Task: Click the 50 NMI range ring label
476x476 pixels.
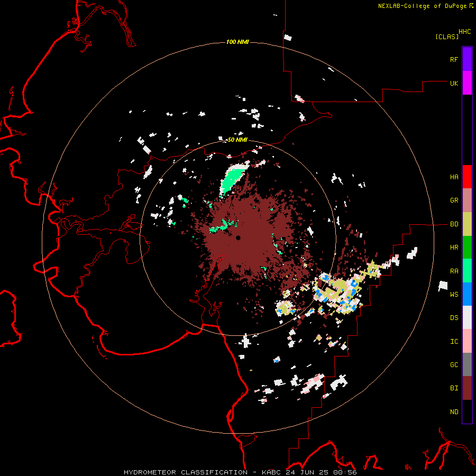Action: pos(237,140)
